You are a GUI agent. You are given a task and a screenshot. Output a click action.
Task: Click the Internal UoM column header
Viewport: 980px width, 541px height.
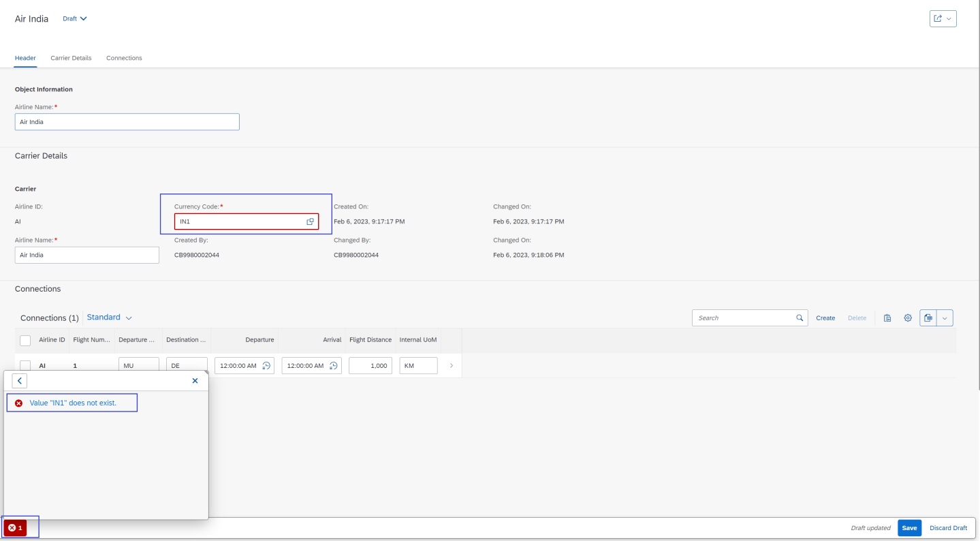(418, 340)
